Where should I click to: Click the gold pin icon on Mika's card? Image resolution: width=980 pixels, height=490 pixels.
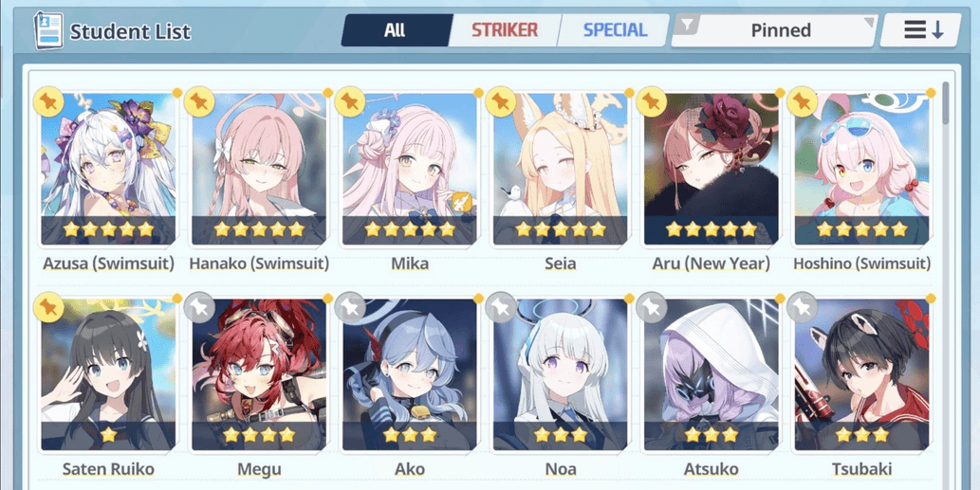point(350,101)
